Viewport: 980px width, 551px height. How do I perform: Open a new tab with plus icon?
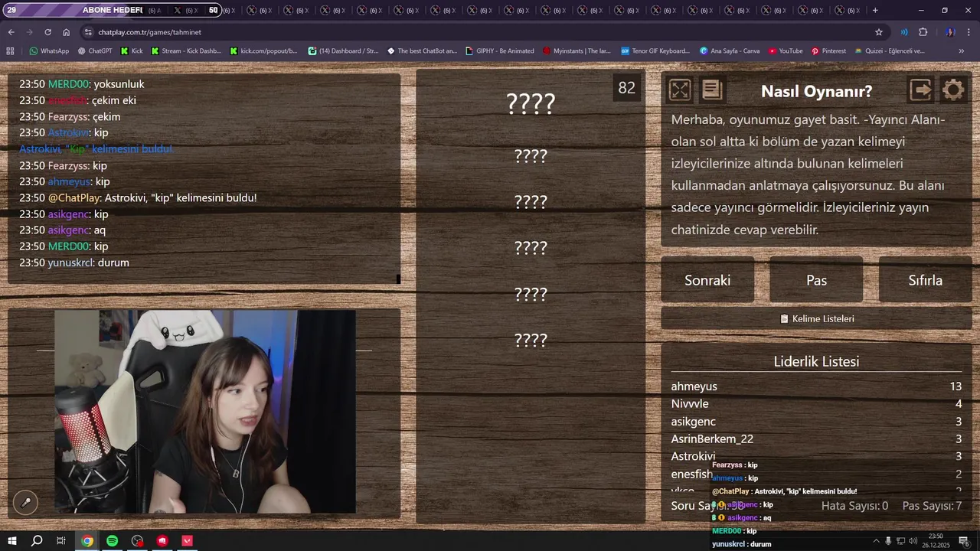[875, 10]
